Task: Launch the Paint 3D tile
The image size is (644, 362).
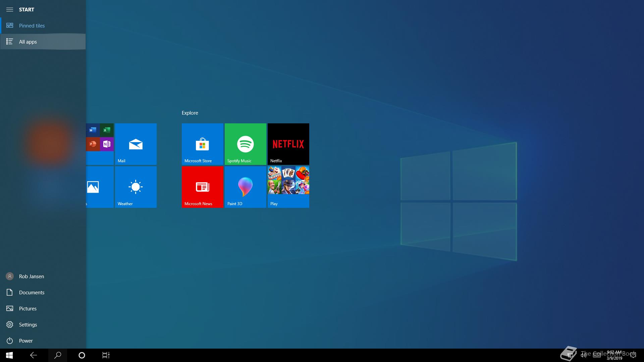Action: (x=246, y=187)
